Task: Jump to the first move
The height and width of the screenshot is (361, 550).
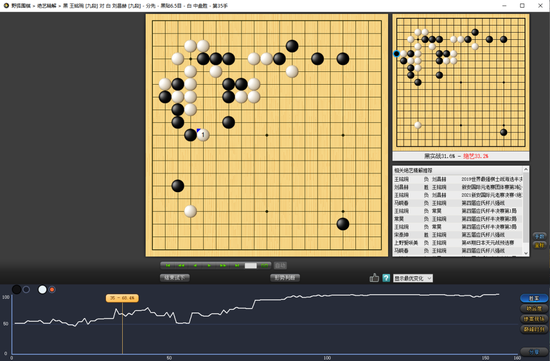Action: [168, 266]
